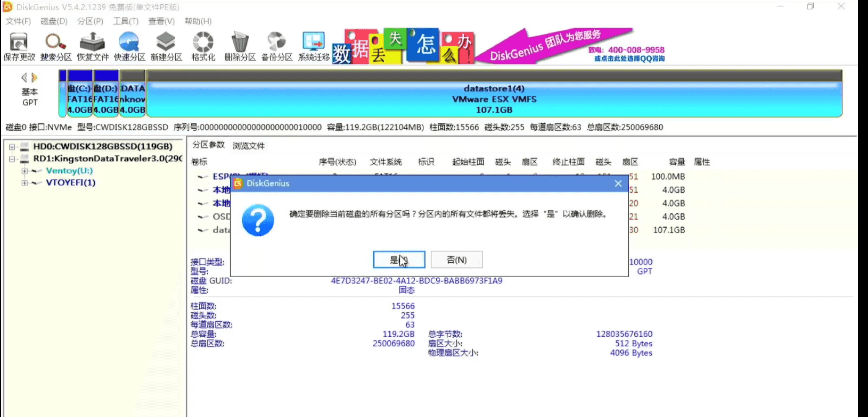Viewport: 868px width, 417px height.
Task: Click the disk GUID value 4E7D3247-BE02
Action: (x=416, y=281)
